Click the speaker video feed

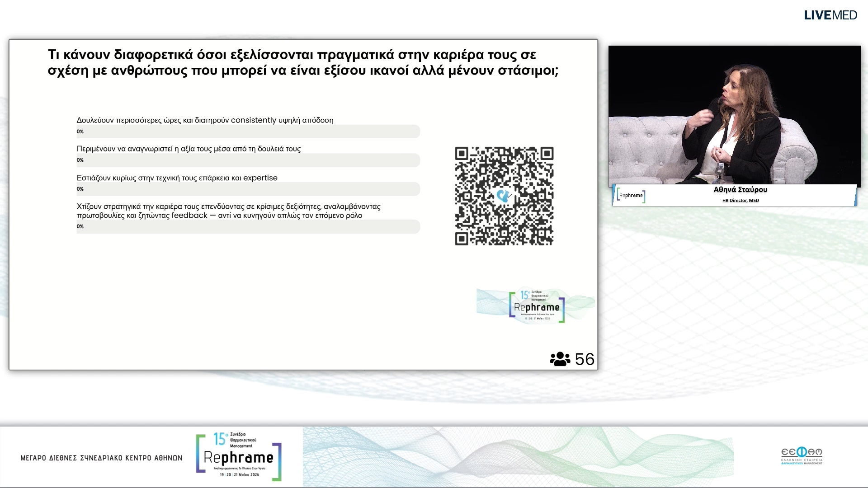tap(735, 115)
